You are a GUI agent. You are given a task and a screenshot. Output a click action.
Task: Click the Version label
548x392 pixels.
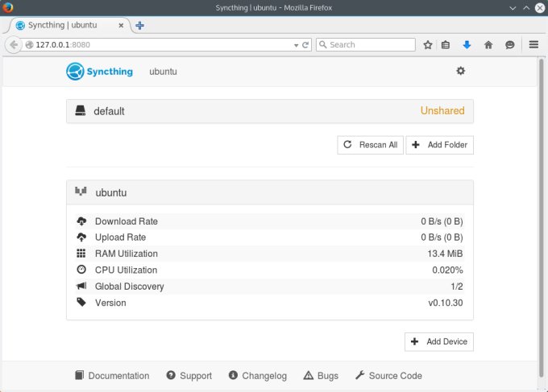point(110,303)
